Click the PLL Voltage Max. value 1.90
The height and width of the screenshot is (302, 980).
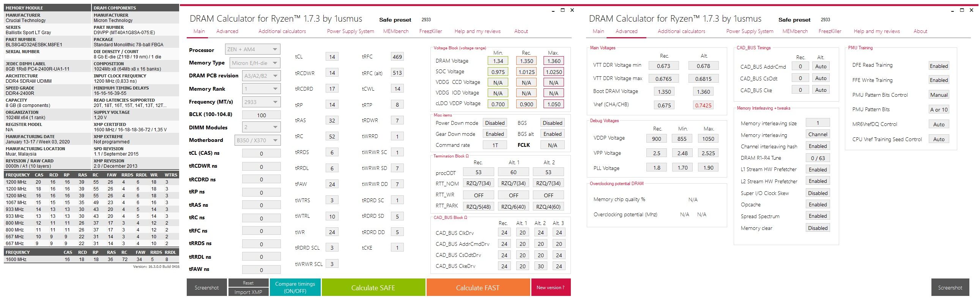click(708, 168)
